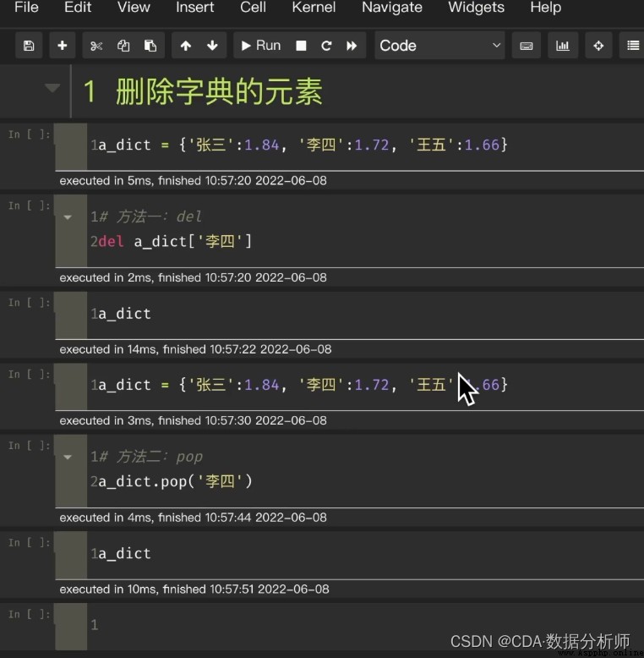Click the bar chart toolbar icon
The height and width of the screenshot is (658, 644).
[x=563, y=46]
